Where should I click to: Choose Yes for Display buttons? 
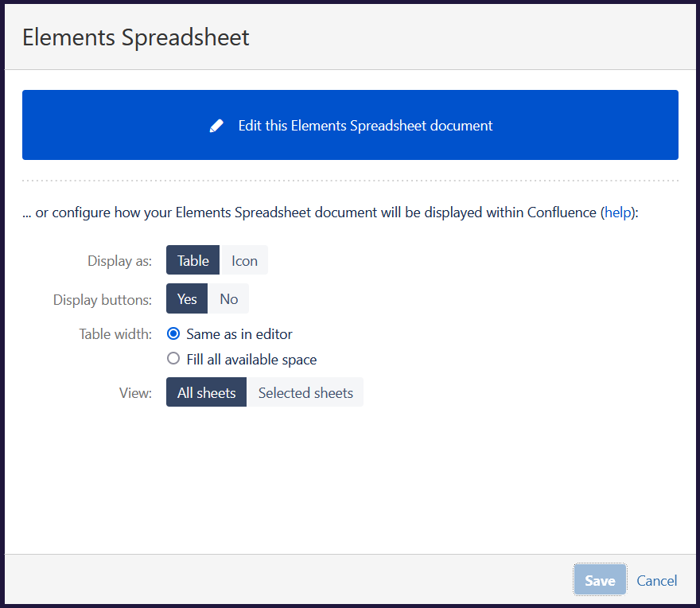tap(187, 299)
